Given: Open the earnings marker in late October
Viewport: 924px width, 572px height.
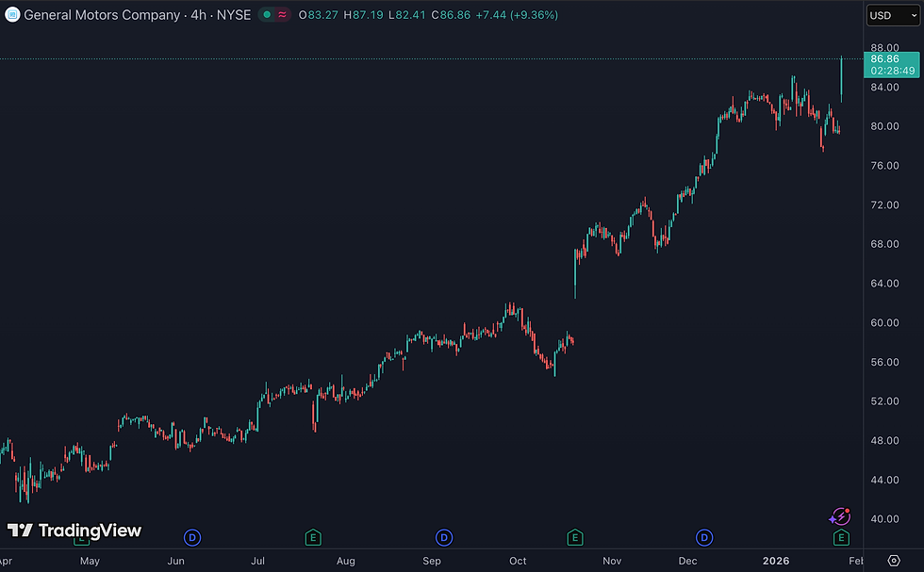Looking at the screenshot, I should click(x=575, y=537).
